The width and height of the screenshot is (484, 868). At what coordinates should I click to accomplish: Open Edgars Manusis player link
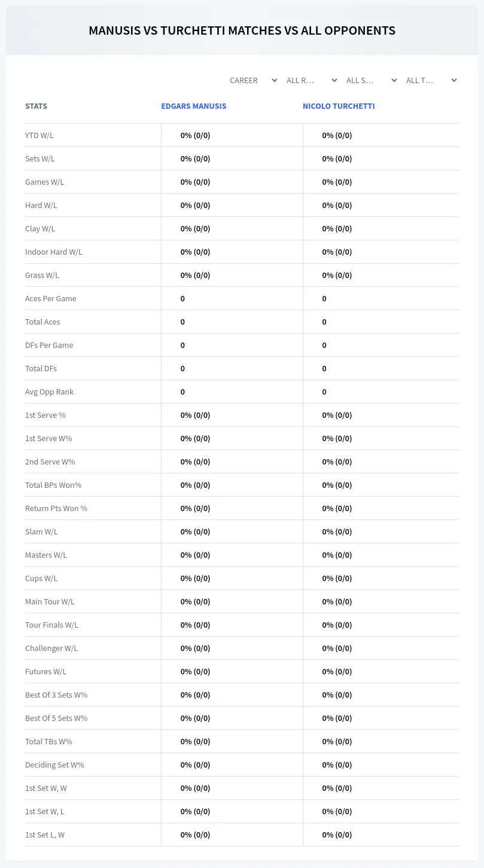(194, 106)
